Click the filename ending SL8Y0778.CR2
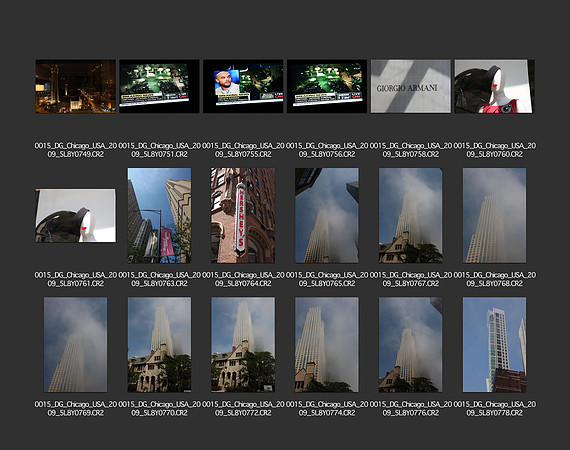This screenshot has height=450, width=570. pyautogui.click(x=494, y=409)
